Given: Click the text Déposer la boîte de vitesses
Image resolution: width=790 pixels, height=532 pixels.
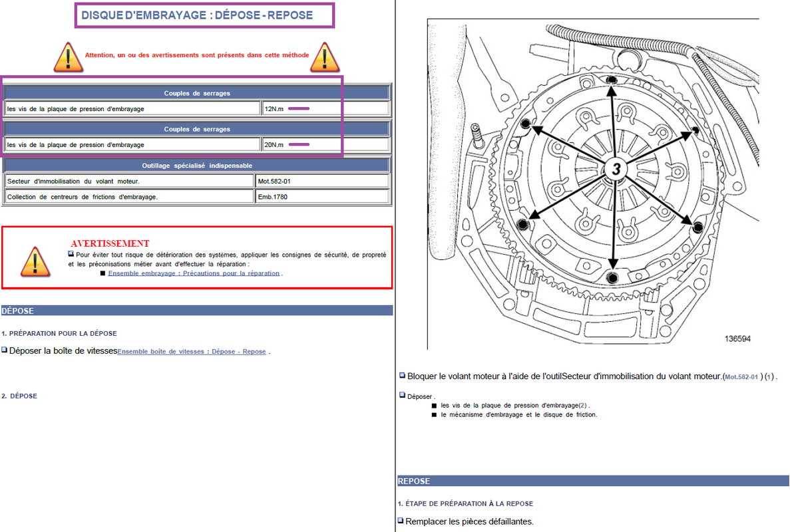Looking at the screenshot, I should pos(63,351).
